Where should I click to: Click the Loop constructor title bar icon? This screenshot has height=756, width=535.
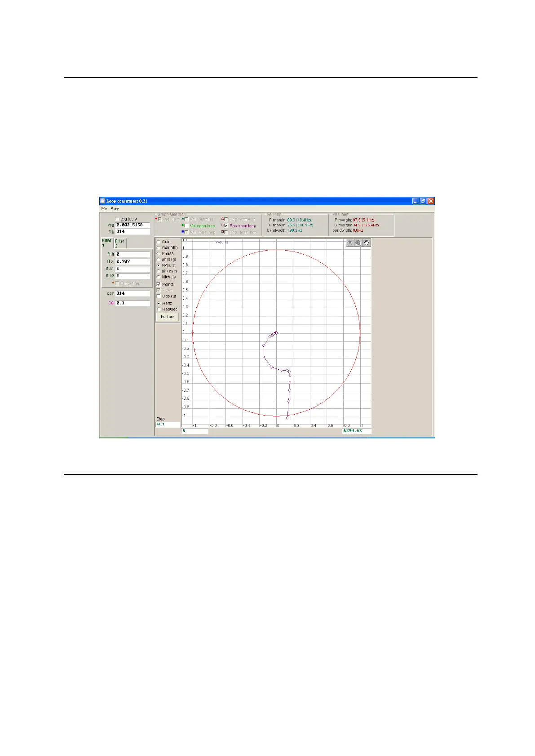coord(103,201)
